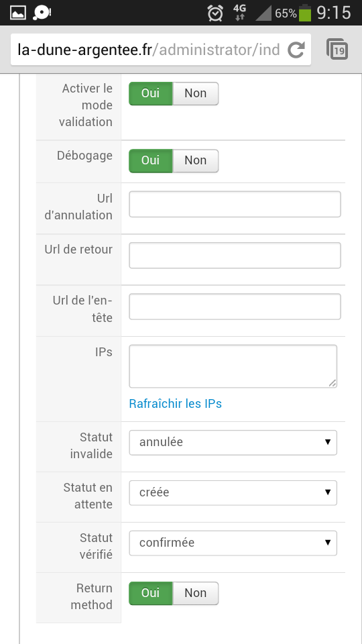Tap the alarm clock status icon

215,13
